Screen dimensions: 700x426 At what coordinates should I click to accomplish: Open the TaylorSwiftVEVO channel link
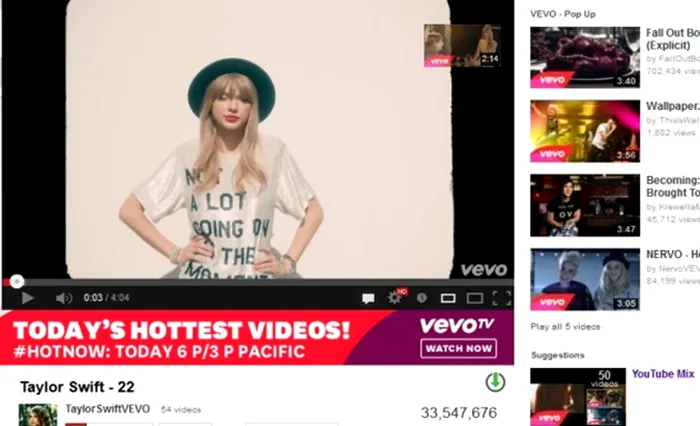(x=108, y=409)
